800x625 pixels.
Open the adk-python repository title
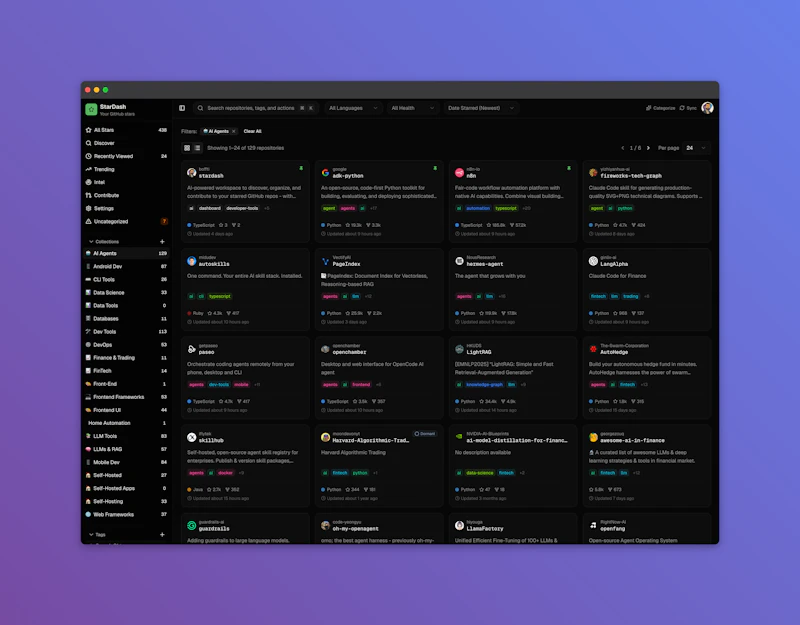[x=348, y=176]
